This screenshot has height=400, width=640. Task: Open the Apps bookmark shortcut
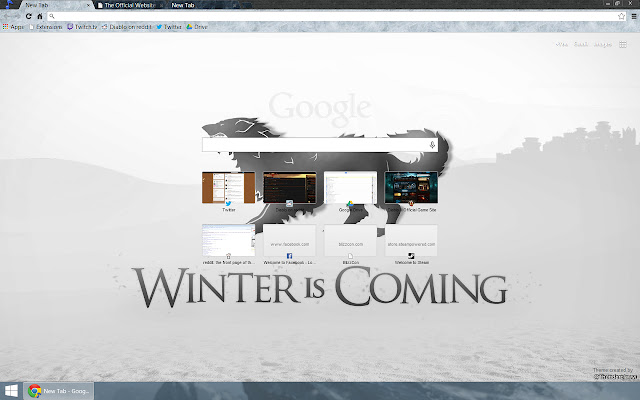tap(13, 27)
